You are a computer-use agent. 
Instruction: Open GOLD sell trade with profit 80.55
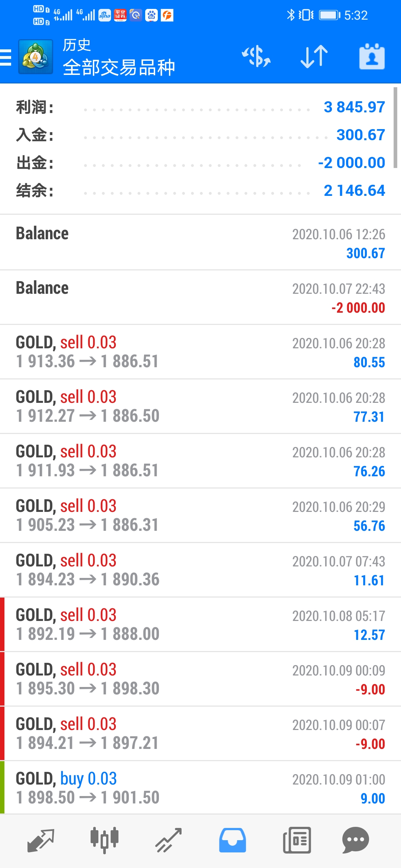(200, 352)
